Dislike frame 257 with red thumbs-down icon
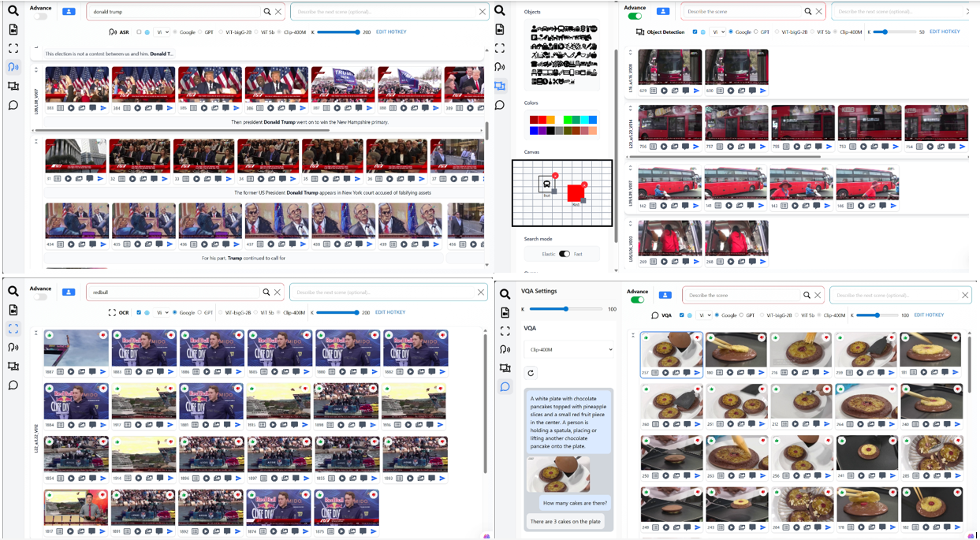 [697, 337]
